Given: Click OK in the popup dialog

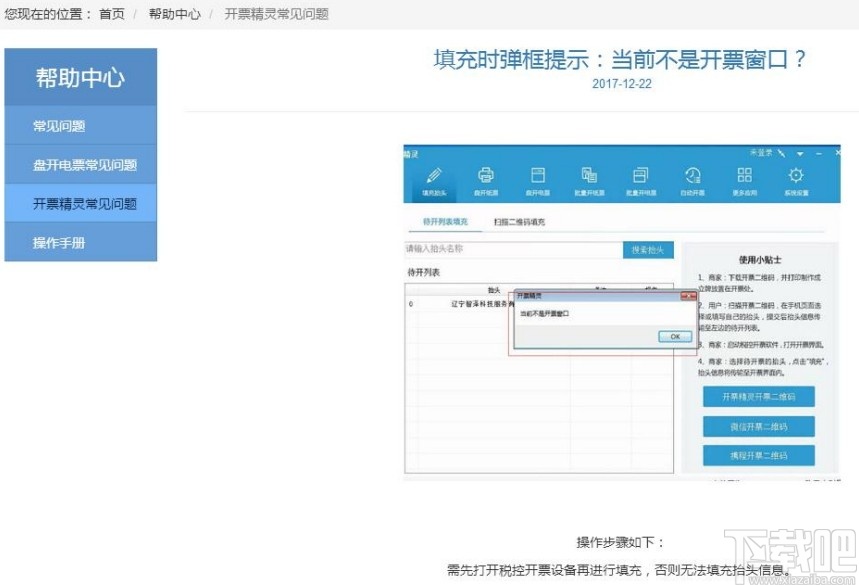Looking at the screenshot, I should (x=675, y=336).
